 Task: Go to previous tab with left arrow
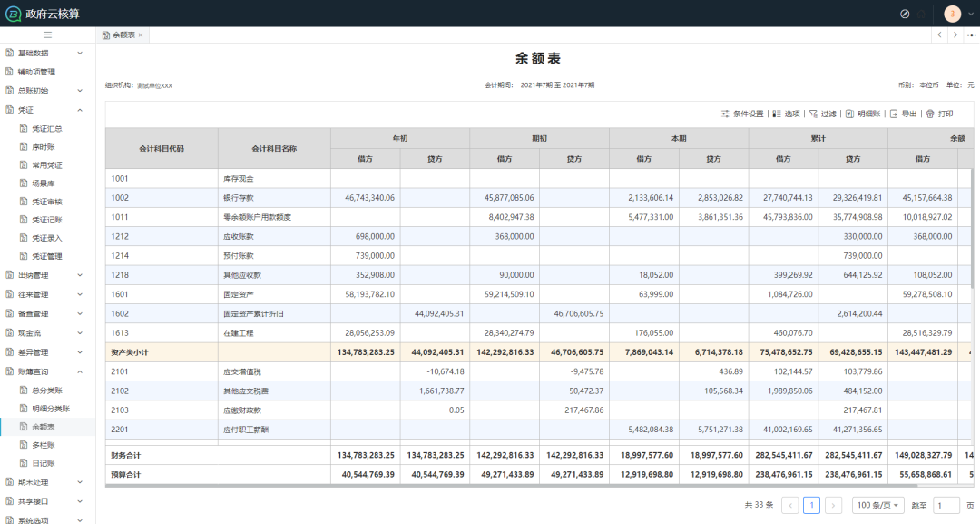[x=939, y=35]
